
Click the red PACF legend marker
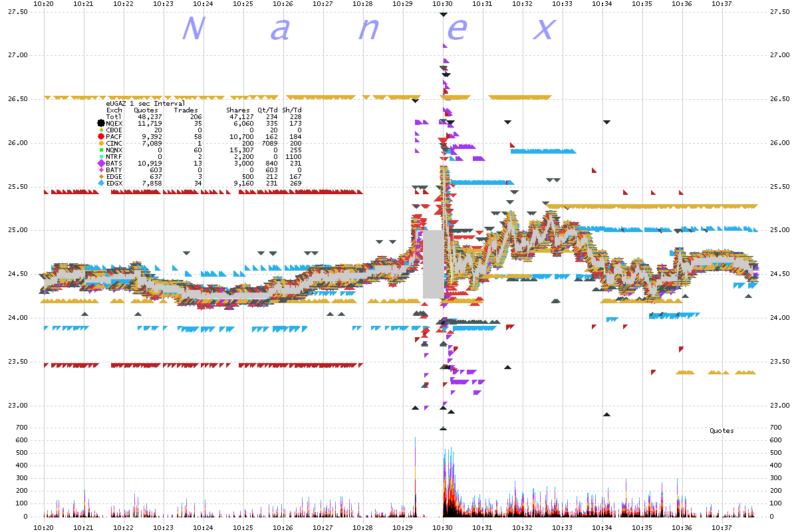coord(100,136)
